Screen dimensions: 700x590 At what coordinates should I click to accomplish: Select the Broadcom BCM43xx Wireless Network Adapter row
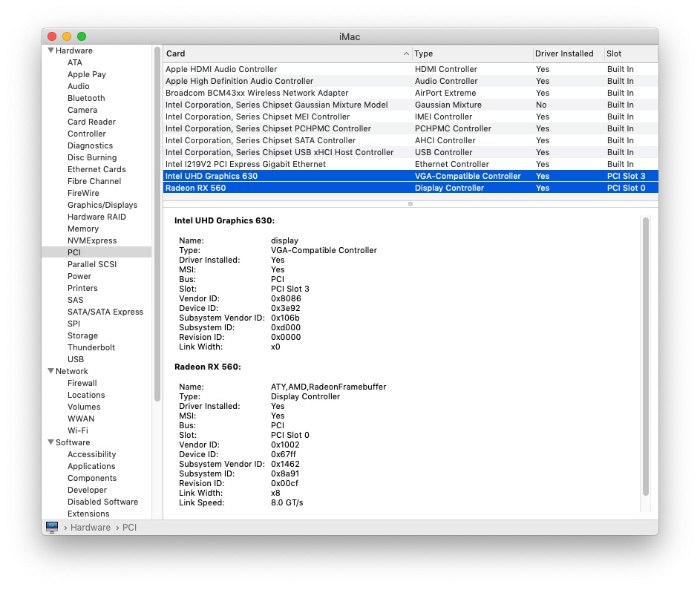[x=256, y=93]
